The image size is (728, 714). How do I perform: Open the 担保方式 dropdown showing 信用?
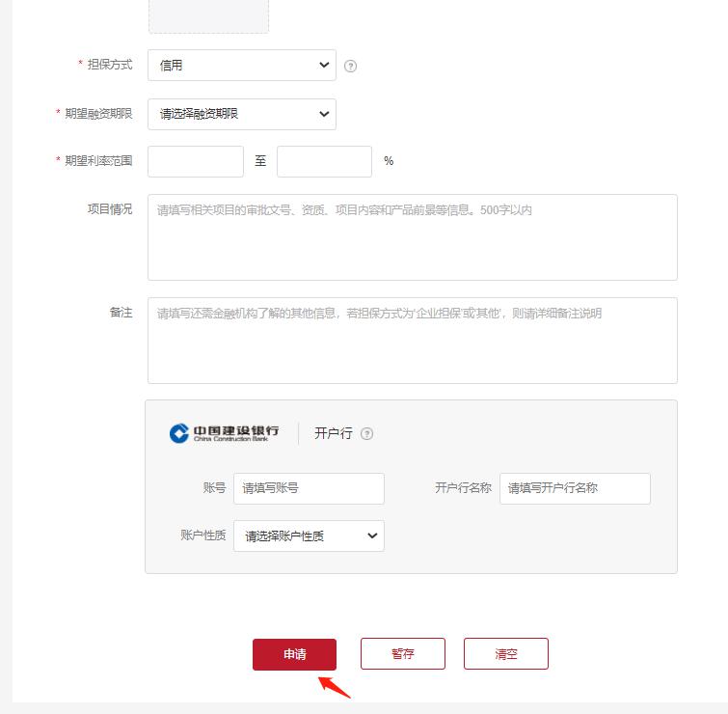[x=242, y=65]
